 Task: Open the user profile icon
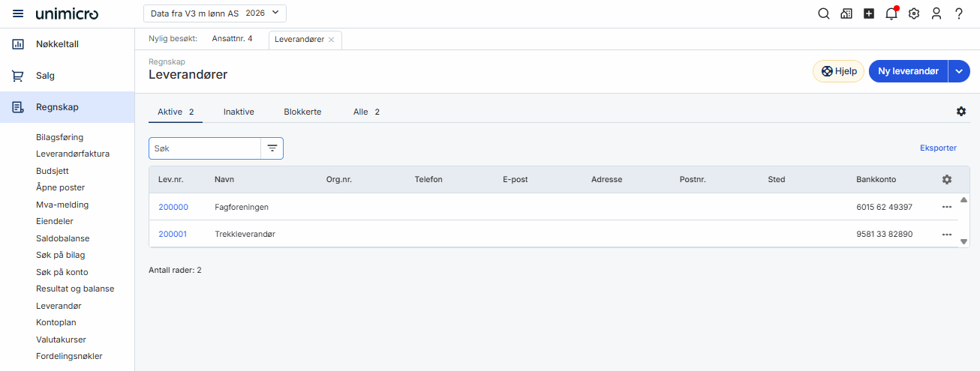pos(936,13)
